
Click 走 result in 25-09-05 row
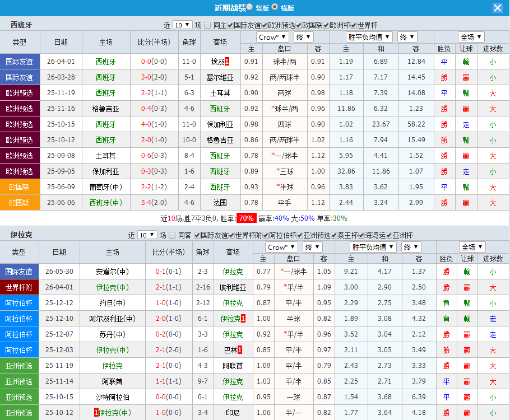(x=466, y=171)
